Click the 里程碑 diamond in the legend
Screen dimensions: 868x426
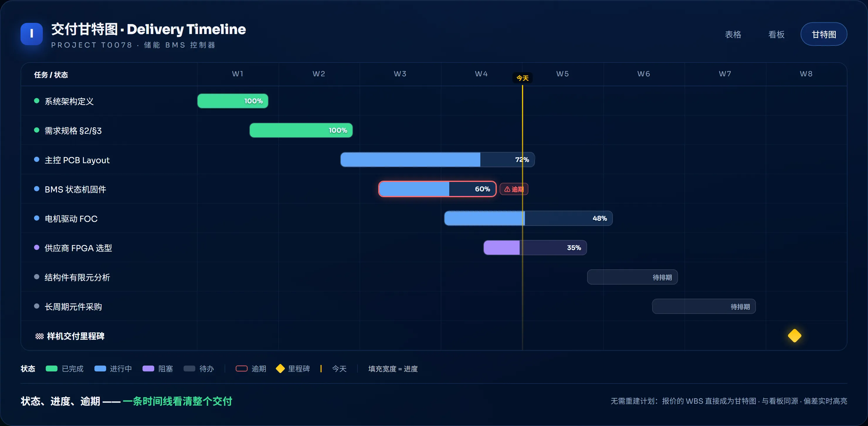pyautogui.click(x=280, y=369)
